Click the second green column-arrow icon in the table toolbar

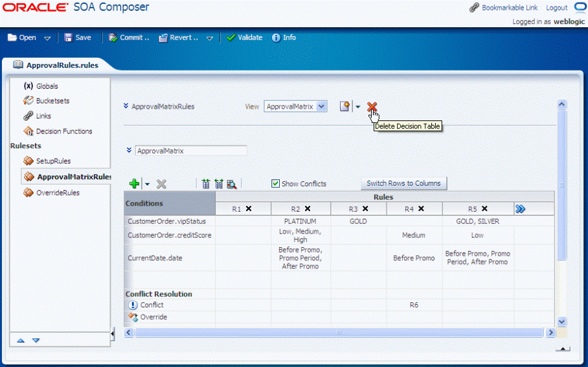(219, 184)
